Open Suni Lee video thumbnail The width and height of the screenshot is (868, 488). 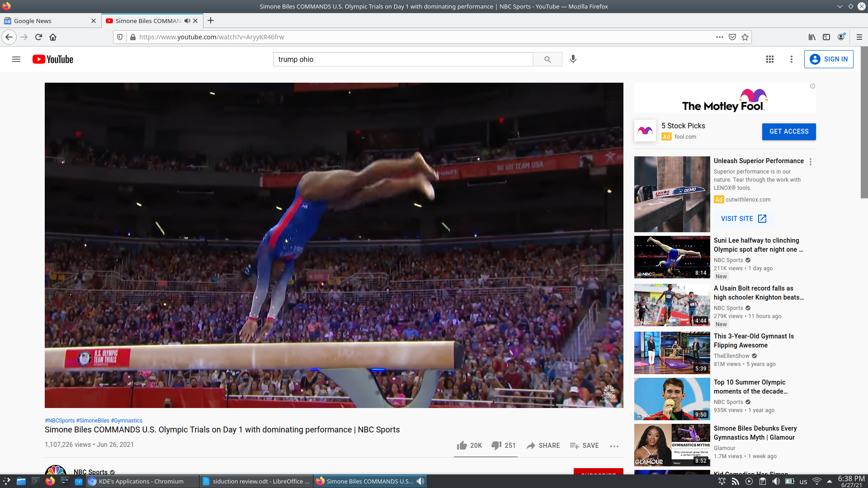(x=672, y=257)
